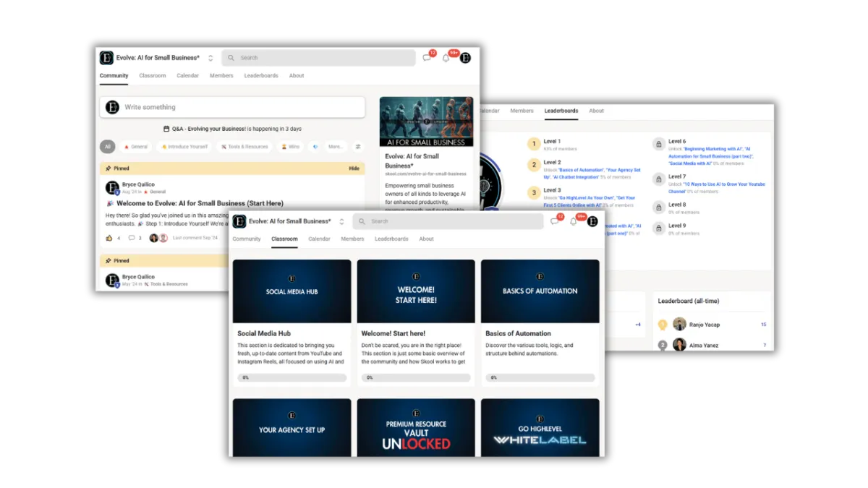Open group switcher arrows in Classroom window
The height and width of the screenshot is (488, 868).
click(342, 221)
